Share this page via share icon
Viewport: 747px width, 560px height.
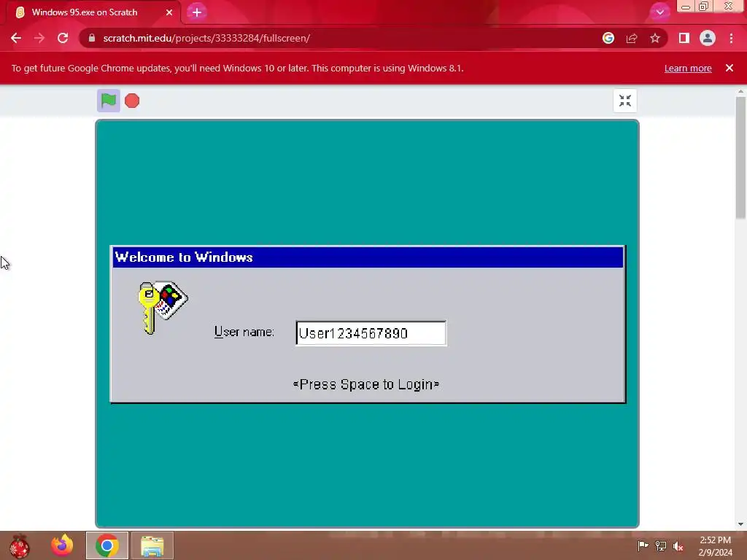632,38
